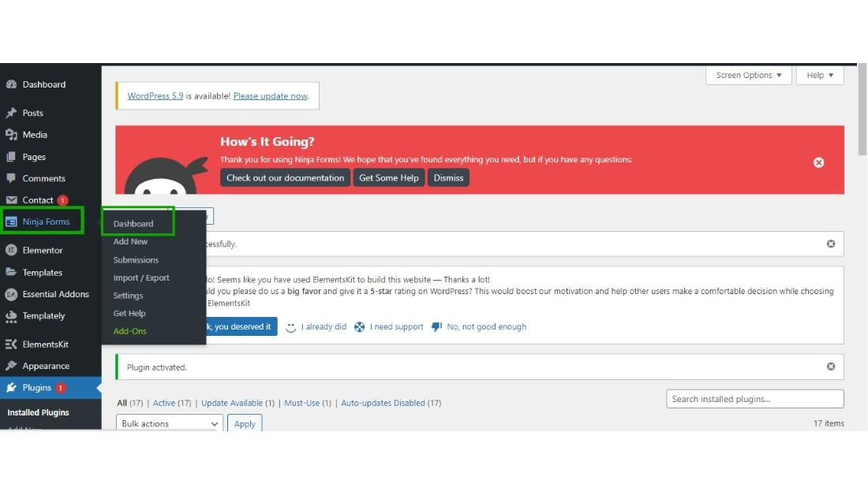Image resolution: width=868 pixels, height=488 pixels.
Task: Click the red update badge on Plugins
Action: (60, 388)
